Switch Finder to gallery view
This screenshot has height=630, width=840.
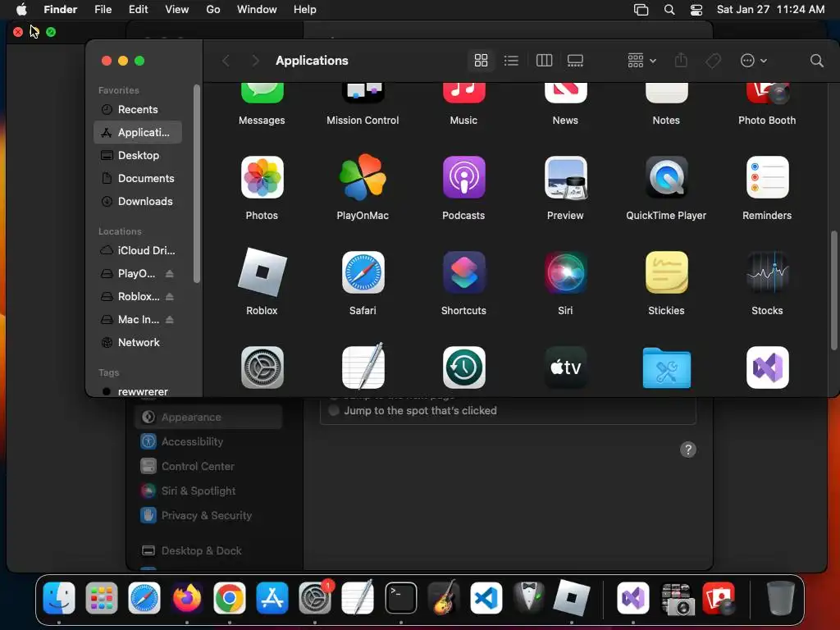(575, 61)
